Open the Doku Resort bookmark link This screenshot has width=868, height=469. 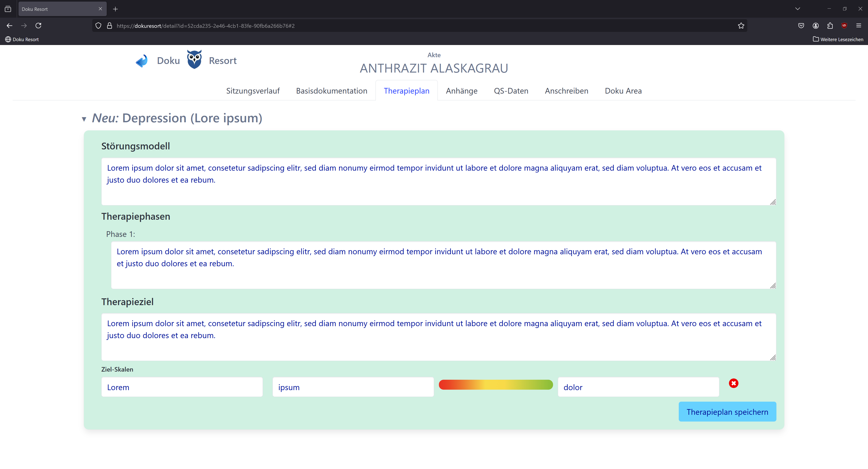point(22,39)
